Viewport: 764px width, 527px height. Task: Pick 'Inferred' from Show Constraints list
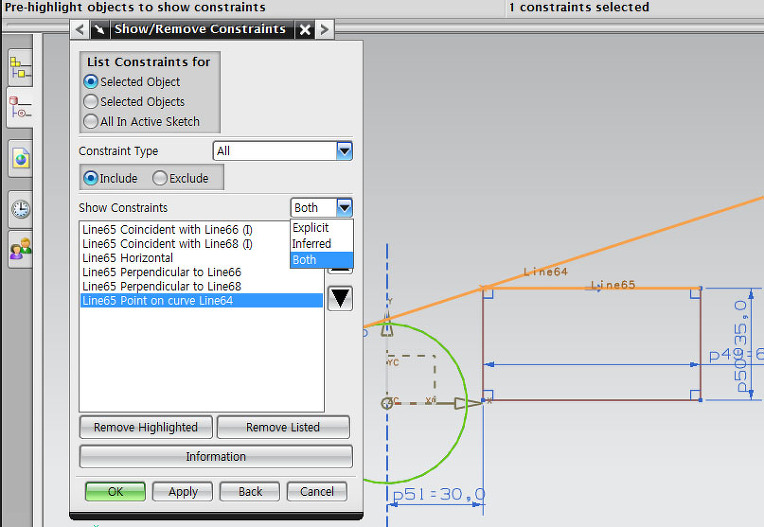[x=312, y=244]
